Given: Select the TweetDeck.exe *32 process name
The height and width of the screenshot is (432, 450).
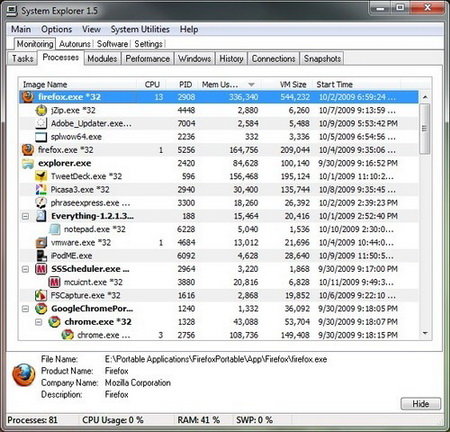Looking at the screenshot, I should (86, 176).
